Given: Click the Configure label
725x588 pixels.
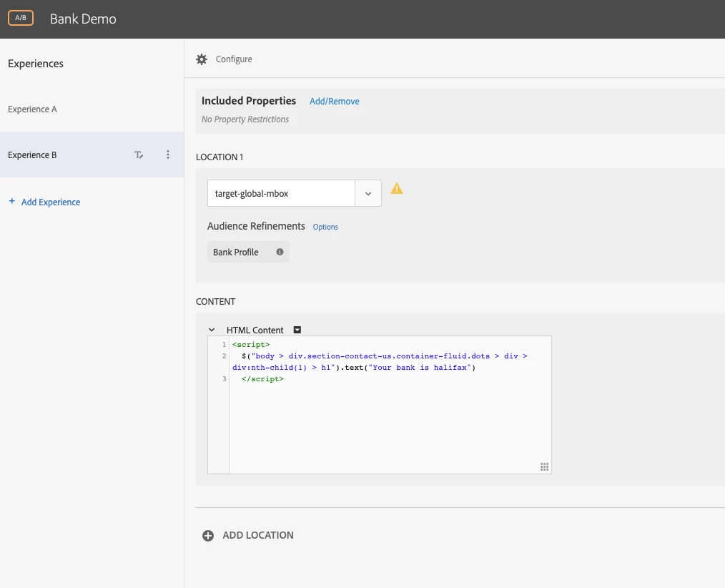Looking at the screenshot, I should (234, 59).
